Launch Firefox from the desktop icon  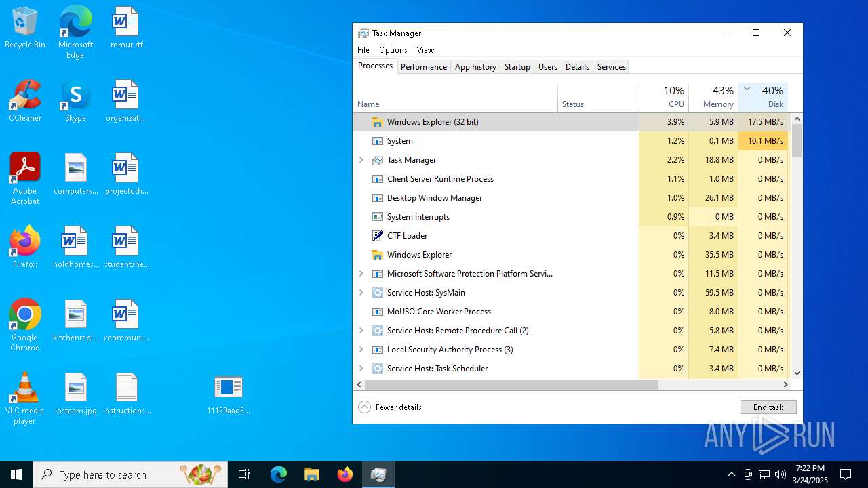pos(25,248)
